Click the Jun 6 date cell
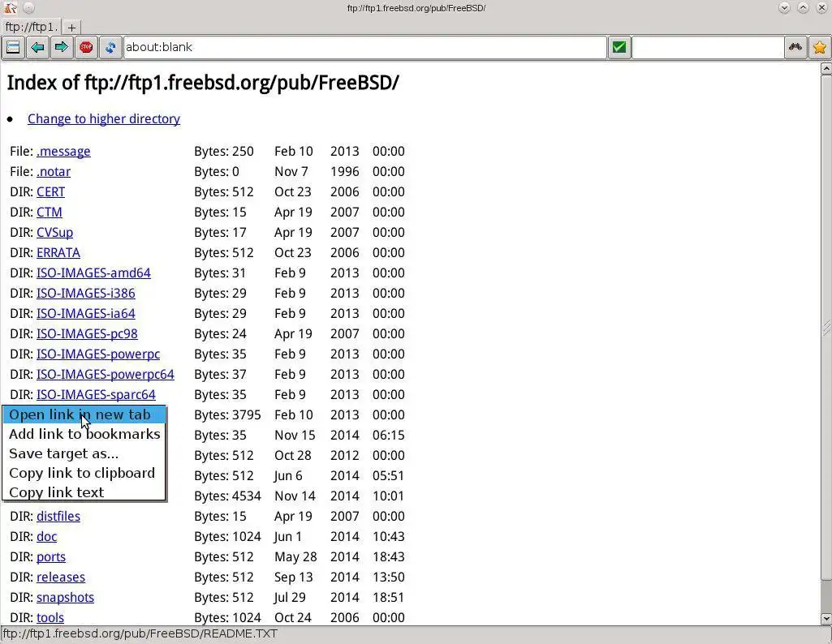 (x=288, y=476)
